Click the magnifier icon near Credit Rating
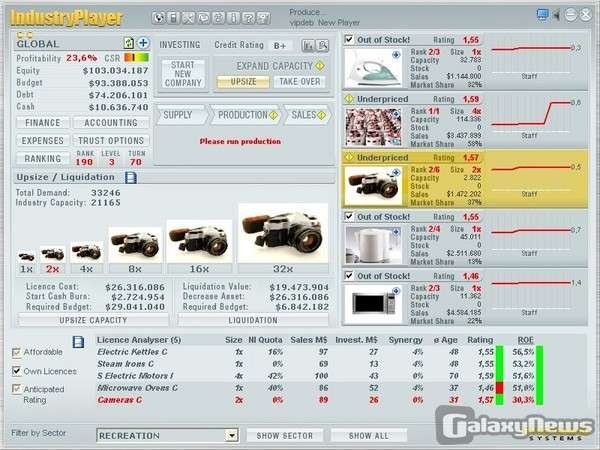The height and width of the screenshot is (450, 600). [323, 46]
